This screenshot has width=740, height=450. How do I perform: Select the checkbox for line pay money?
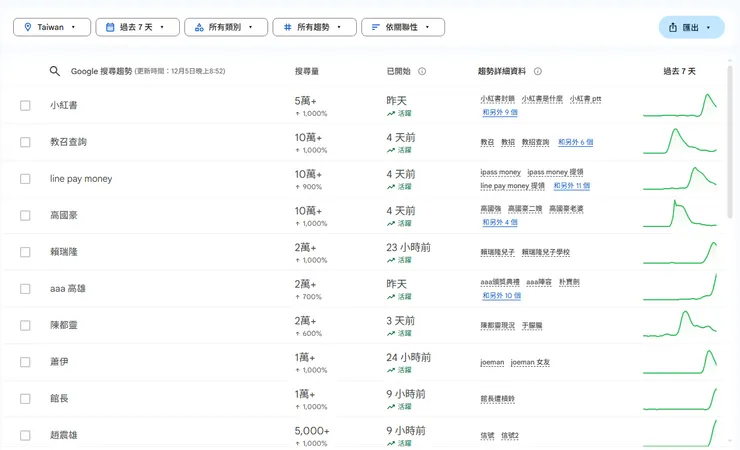(x=25, y=179)
